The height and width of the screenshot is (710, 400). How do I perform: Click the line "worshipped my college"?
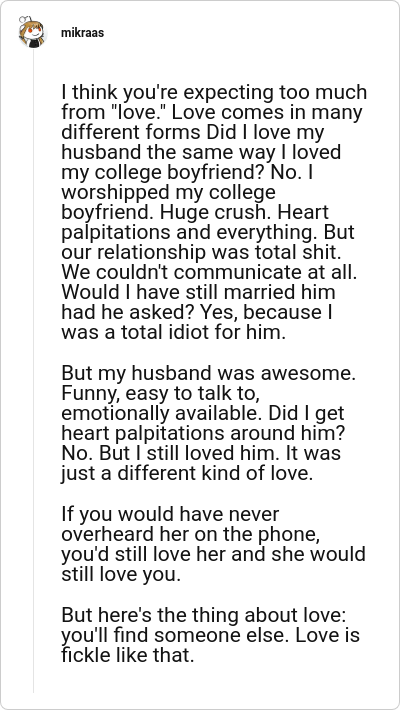tap(168, 192)
